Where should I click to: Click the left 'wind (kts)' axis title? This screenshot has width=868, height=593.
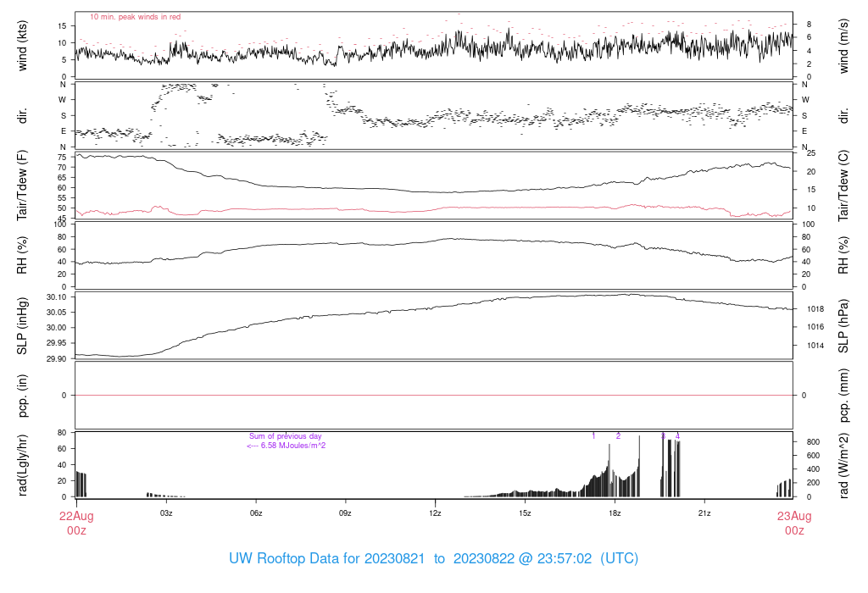[22, 46]
